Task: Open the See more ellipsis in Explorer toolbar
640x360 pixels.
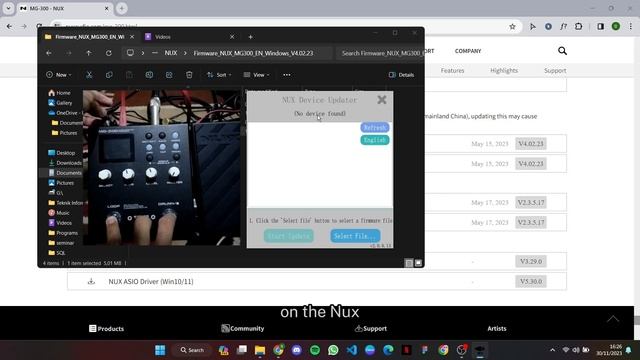Action: tap(287, 75)
